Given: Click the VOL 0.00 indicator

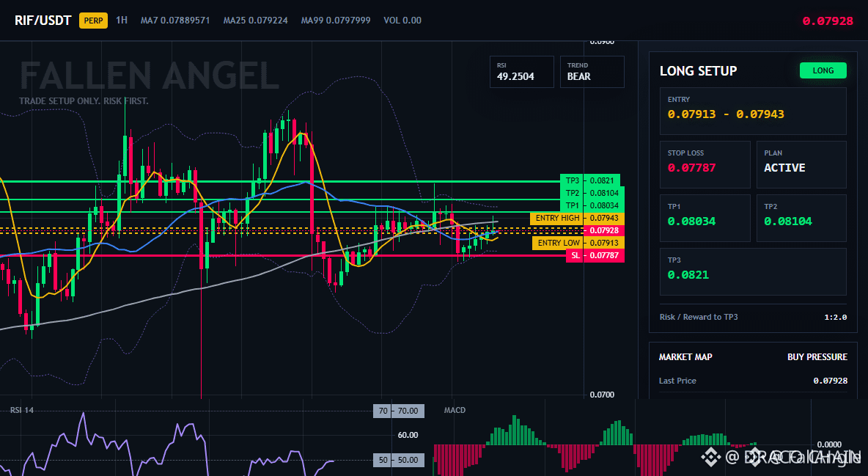Looking at the screenshot, I should coord(402,20).
